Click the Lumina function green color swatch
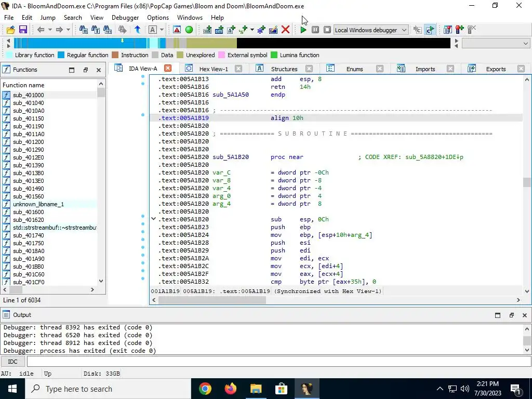The image size is (532, 399). pos(274,55)
